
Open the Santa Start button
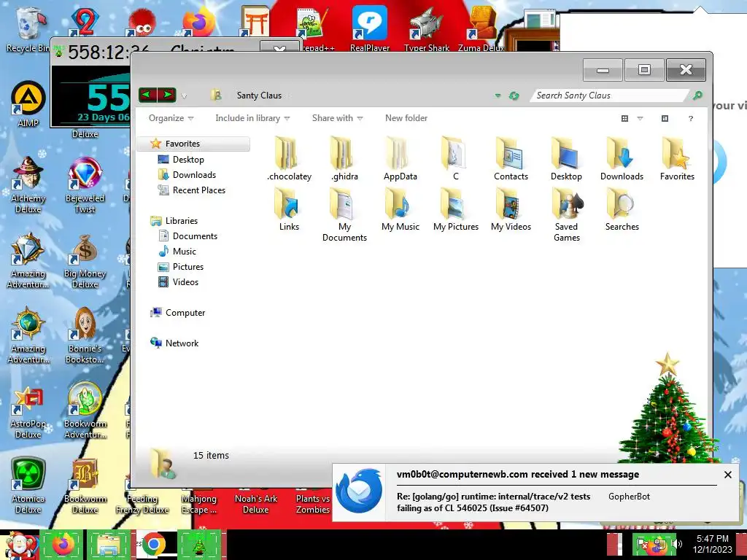tap(19, 545)
